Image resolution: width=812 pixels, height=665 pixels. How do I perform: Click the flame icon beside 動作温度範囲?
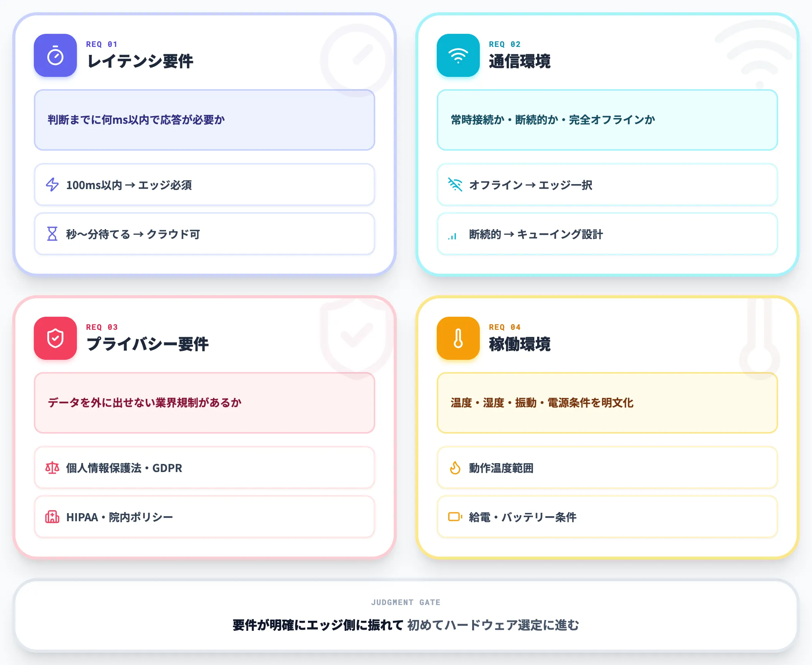point(455,468)
